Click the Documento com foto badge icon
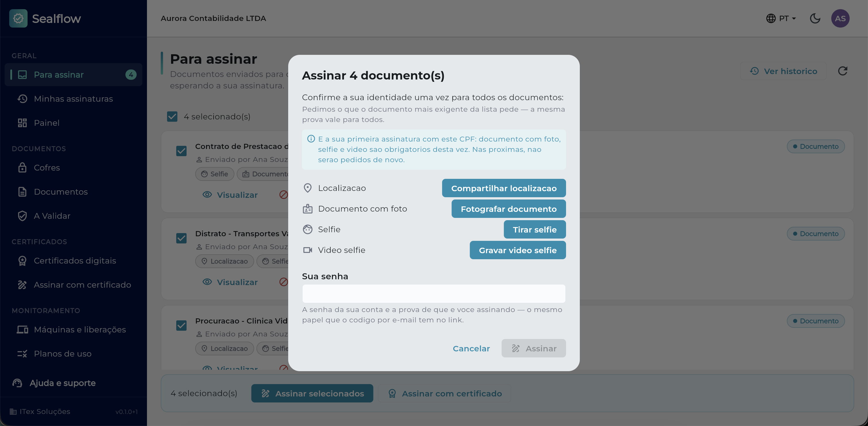 click(x=307, y=209)
